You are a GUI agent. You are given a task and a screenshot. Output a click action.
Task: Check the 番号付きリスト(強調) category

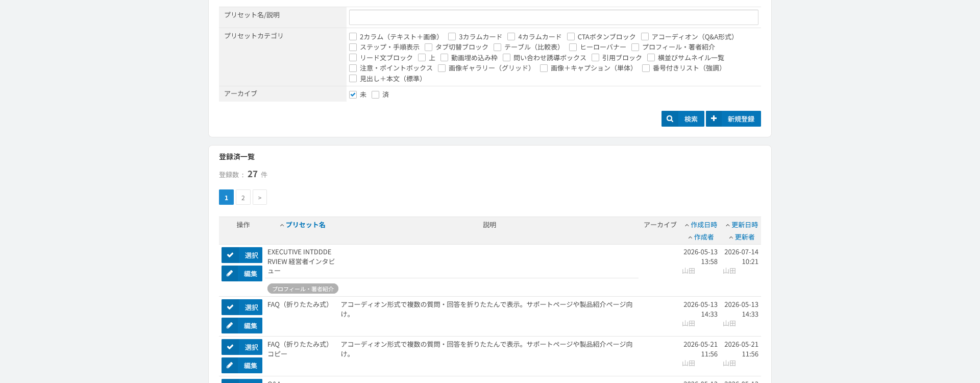pyautogui.click(x=646, y=68)
